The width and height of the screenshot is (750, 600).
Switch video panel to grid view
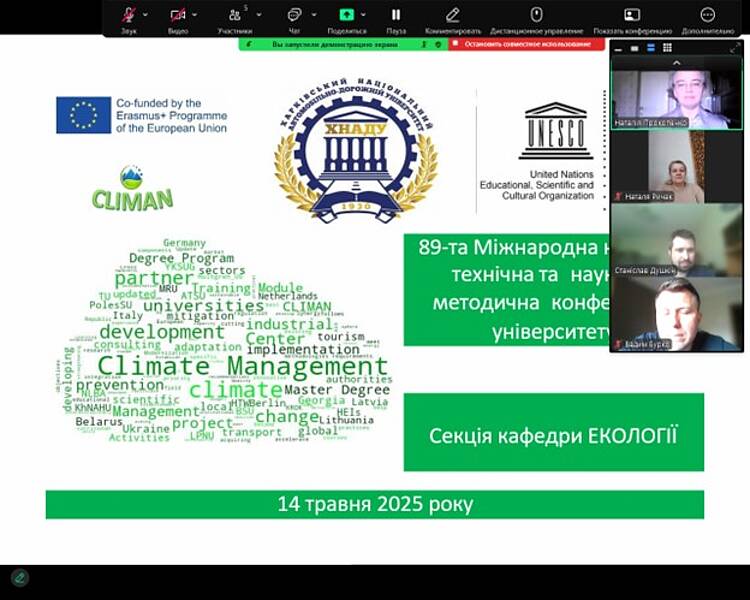[x=667, y=48]
